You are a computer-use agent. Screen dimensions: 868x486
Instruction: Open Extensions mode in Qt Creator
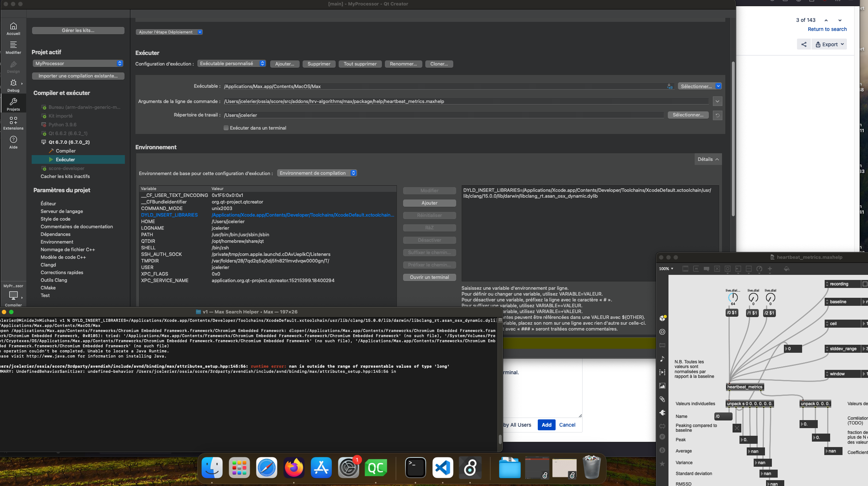(13, 123)
